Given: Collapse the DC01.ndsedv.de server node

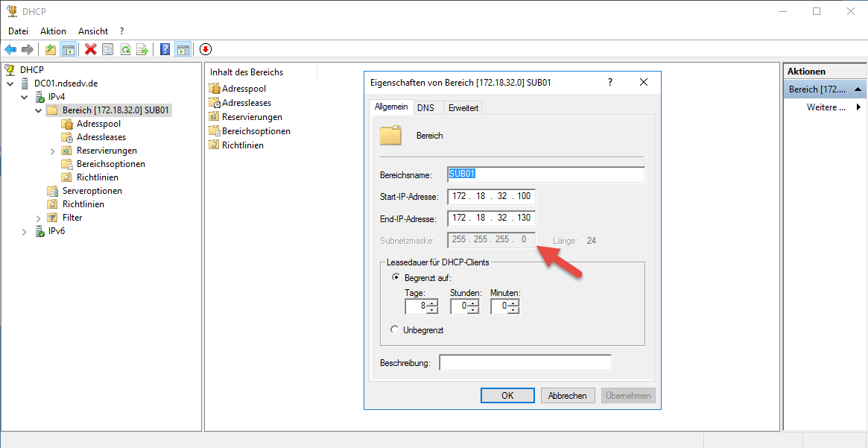Looking at the screenshot, I should pos(11,83).
